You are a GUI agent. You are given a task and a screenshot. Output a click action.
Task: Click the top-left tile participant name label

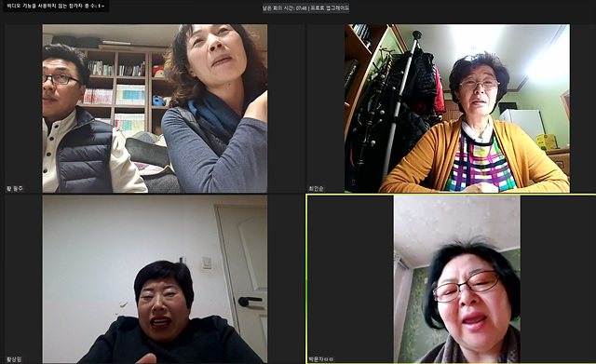pyautogui.click(x=15, y=189)
